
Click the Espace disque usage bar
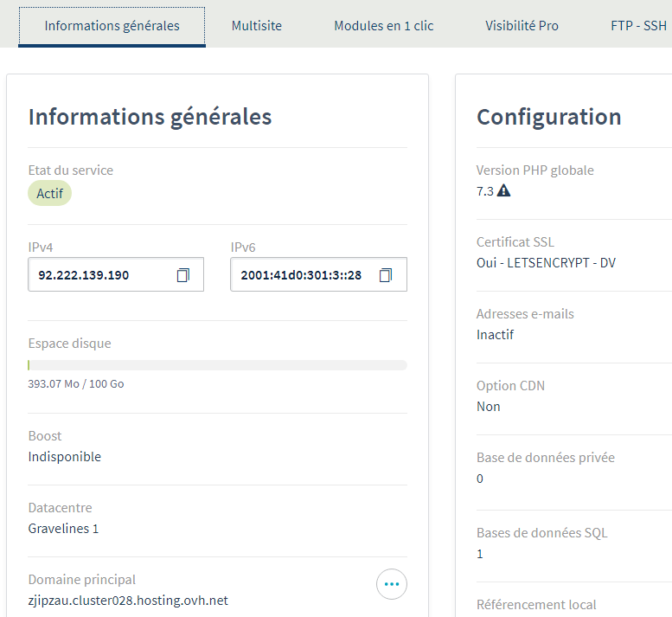point(217,365)
